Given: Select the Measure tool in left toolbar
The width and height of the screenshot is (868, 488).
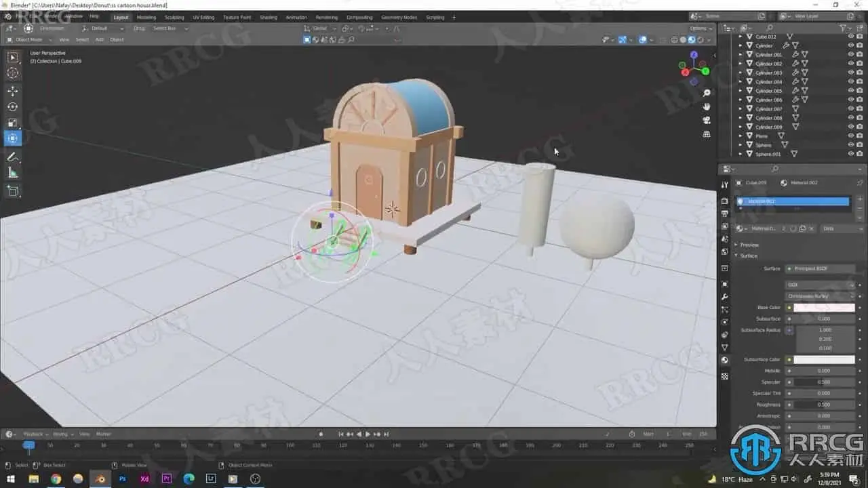Looking at the screenshot, I should tap(13, 173).
